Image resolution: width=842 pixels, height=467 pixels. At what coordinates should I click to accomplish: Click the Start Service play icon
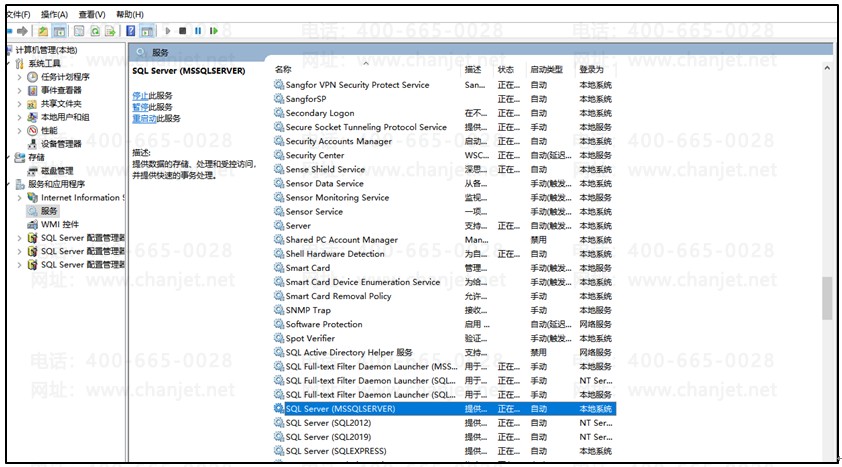(168, 31)
